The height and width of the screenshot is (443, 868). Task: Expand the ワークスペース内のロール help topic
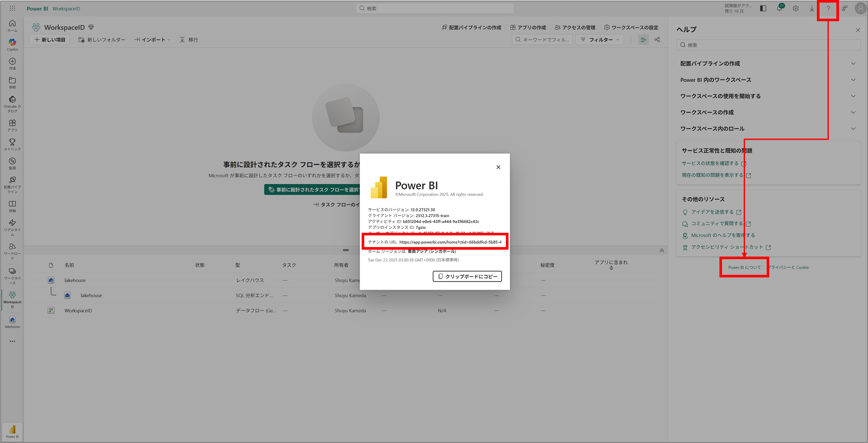[x=768, y=128]
